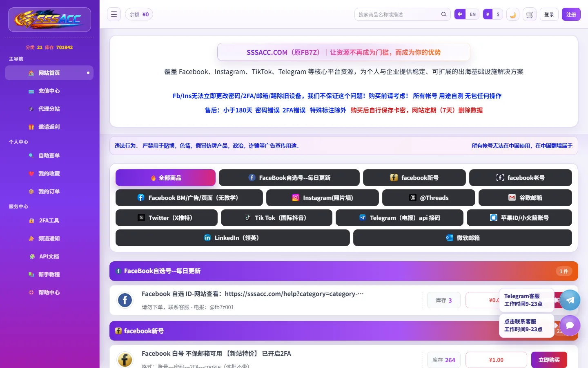588x368 pixels.
Task: Click the 余额 ¥0 balance pill
Action: tap(139, 14)
